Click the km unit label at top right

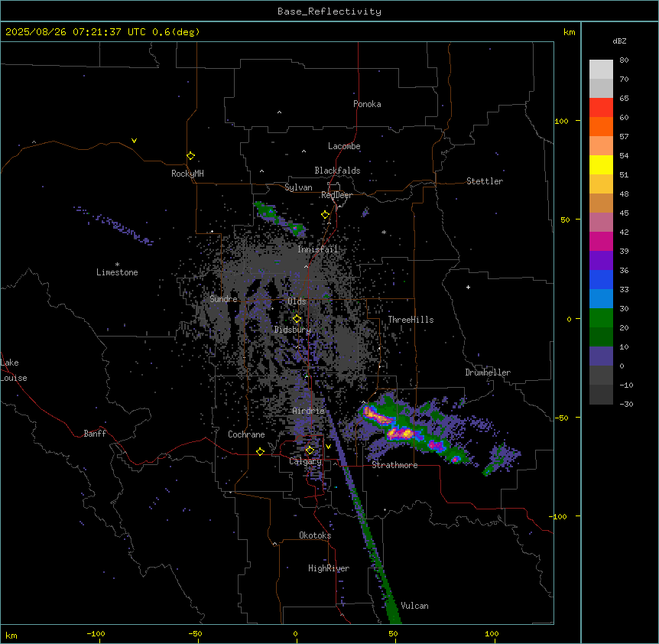pos(570,32)
